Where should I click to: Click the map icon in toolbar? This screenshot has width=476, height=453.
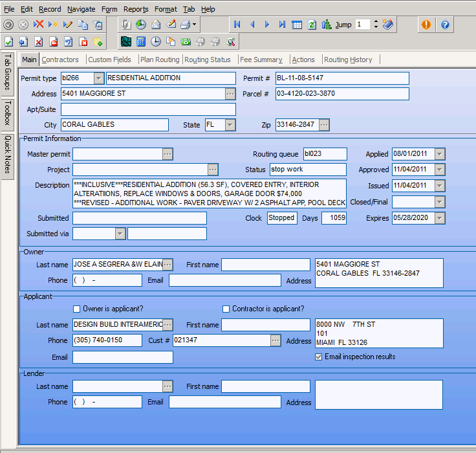(x=125, y=41)
